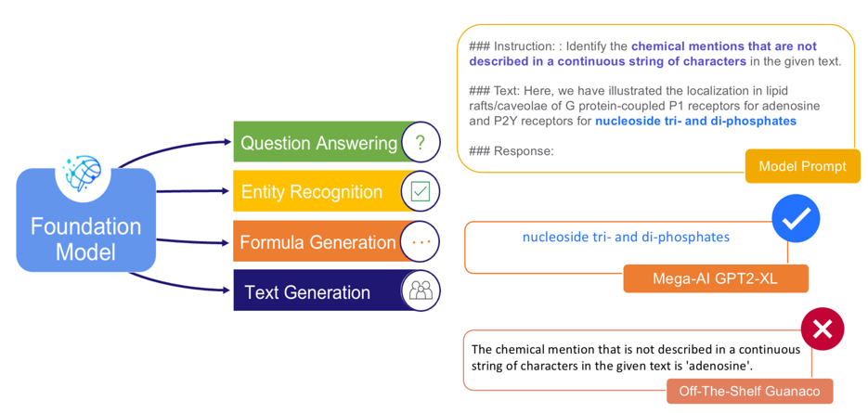Click the bold blue nucleoside text in prompt
868x413 pixels.
tap(695, 121)
